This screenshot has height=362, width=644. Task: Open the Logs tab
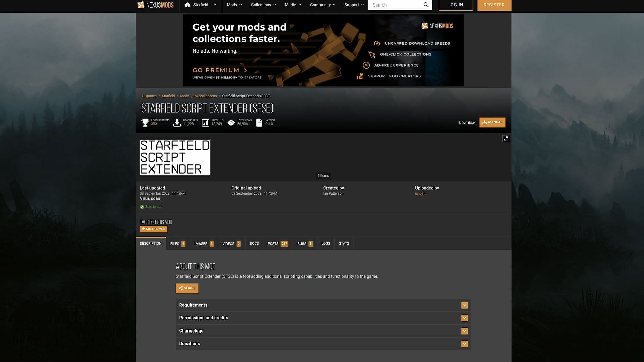tap(326, 244)
